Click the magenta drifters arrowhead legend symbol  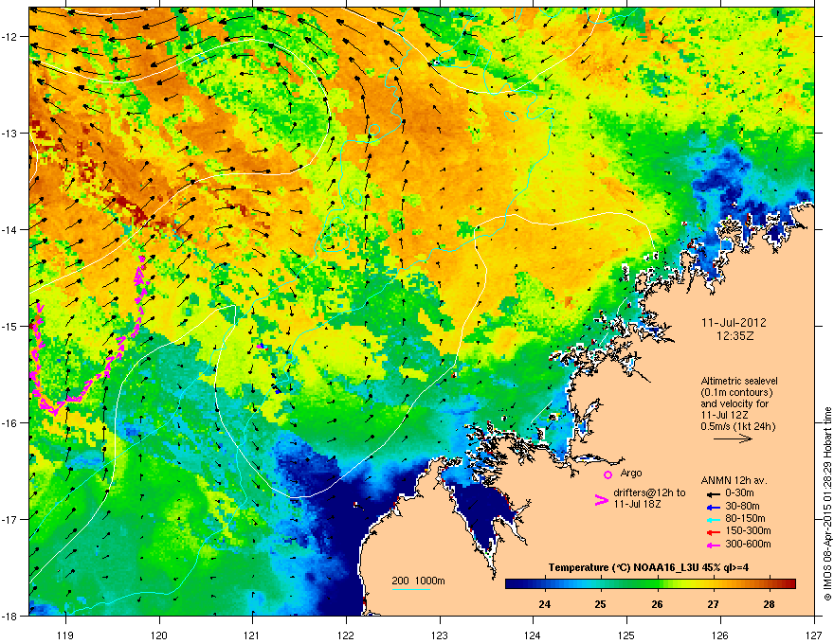[601, 500]
